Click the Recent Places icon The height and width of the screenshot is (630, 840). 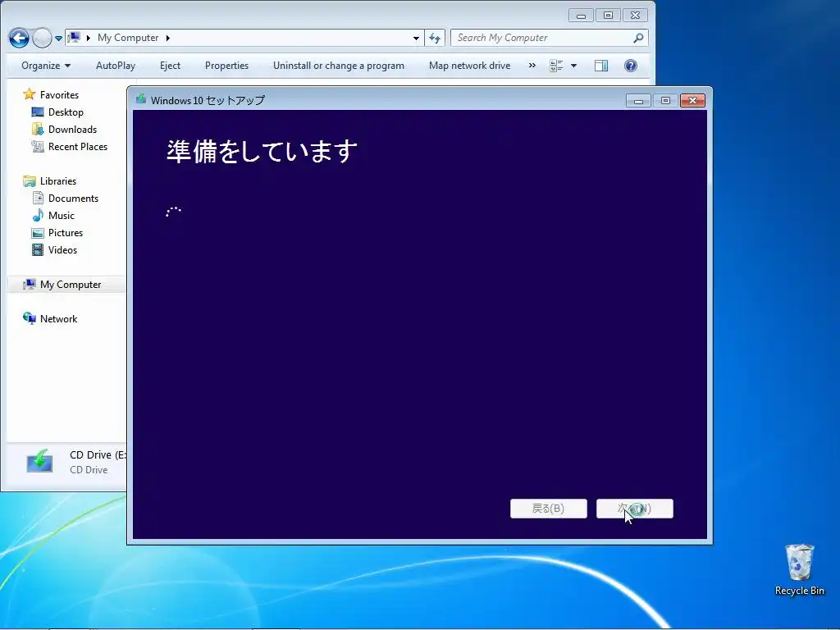pos(38,146)
